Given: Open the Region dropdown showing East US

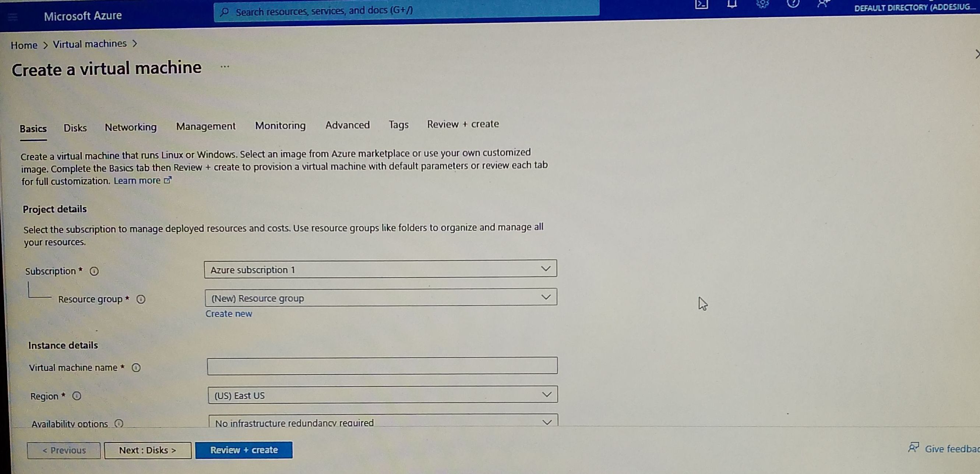Looking at the screenshot, I should pos(383,395).
